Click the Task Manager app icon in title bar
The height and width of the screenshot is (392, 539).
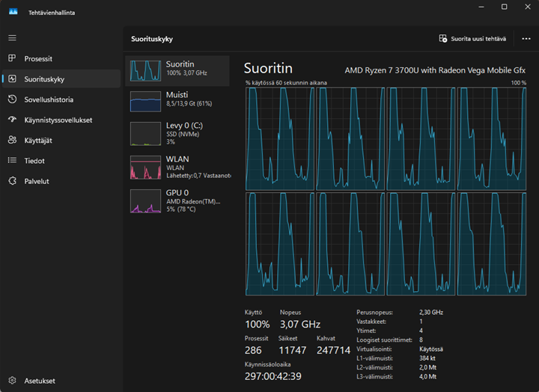click(x=13, y=13)
